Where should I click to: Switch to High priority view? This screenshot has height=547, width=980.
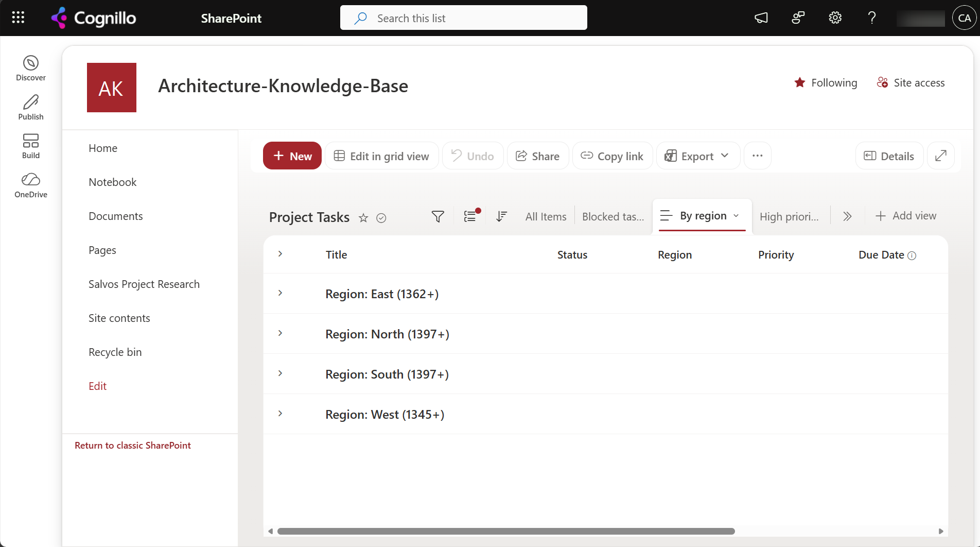(x=789, y=217)
